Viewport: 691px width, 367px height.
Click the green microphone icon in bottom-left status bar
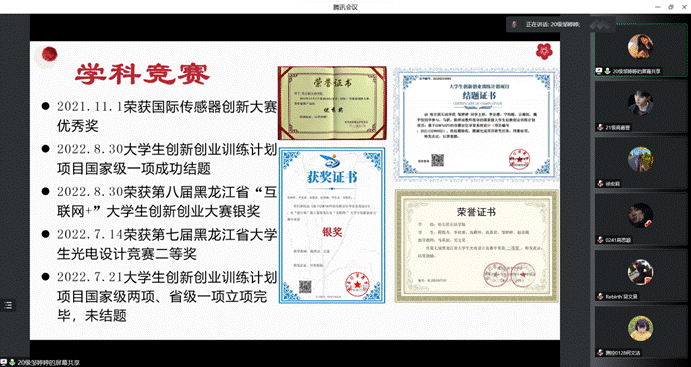tap(12, 363)
